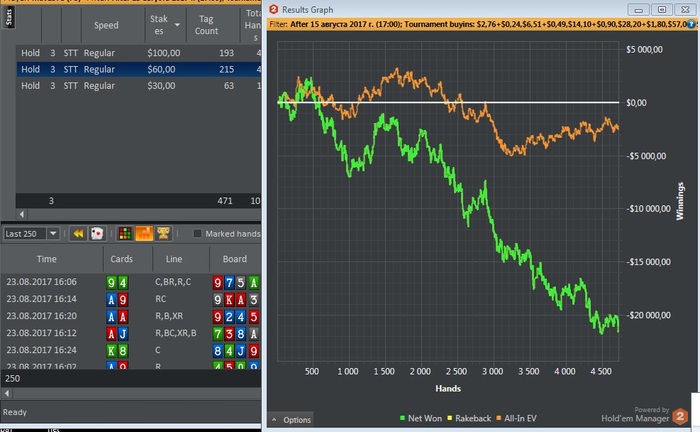Click the Tag Count value 193

(226, 53)
